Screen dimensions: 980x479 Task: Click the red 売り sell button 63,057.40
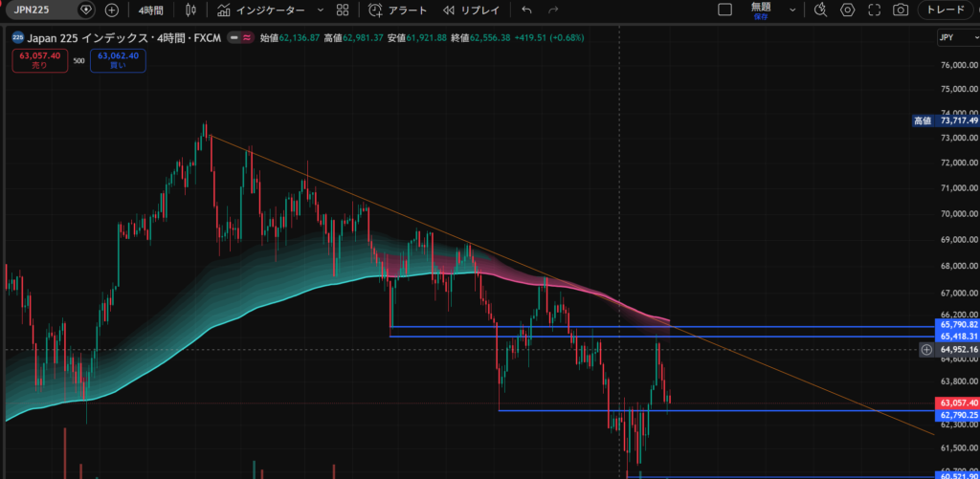coord(39,60)
